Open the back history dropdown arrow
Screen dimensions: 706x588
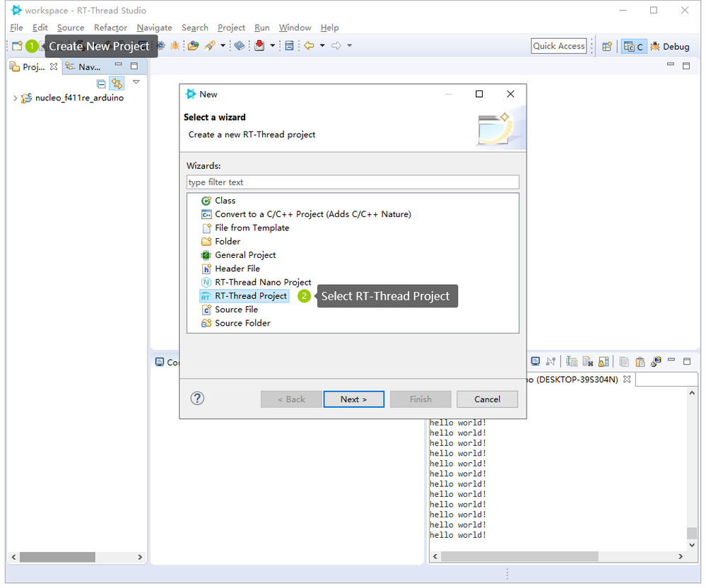click(x=322, y=45)
